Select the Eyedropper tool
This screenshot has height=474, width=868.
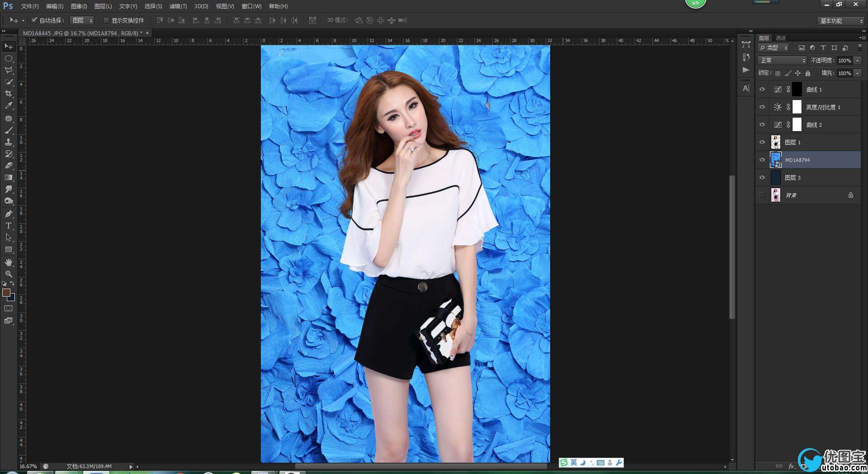coord(8,105)
